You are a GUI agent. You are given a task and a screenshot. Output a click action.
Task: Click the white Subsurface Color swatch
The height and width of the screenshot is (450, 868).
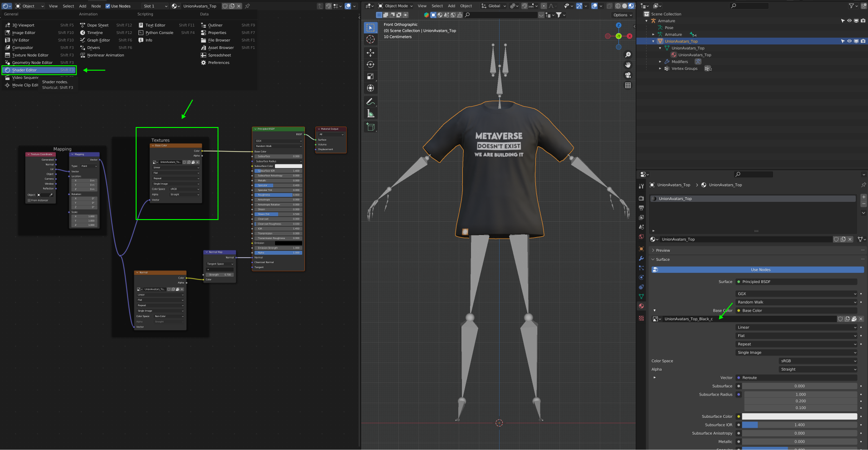point(799,416)
